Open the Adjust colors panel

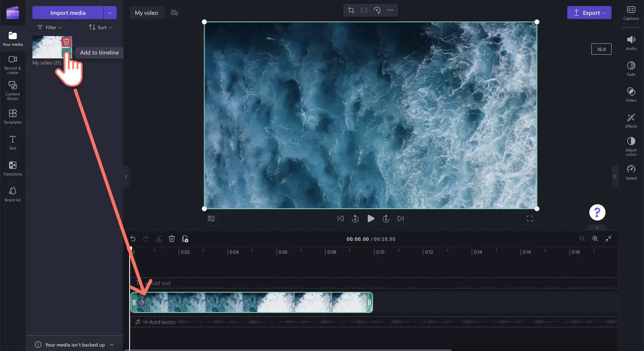click(x=631, y=146)
